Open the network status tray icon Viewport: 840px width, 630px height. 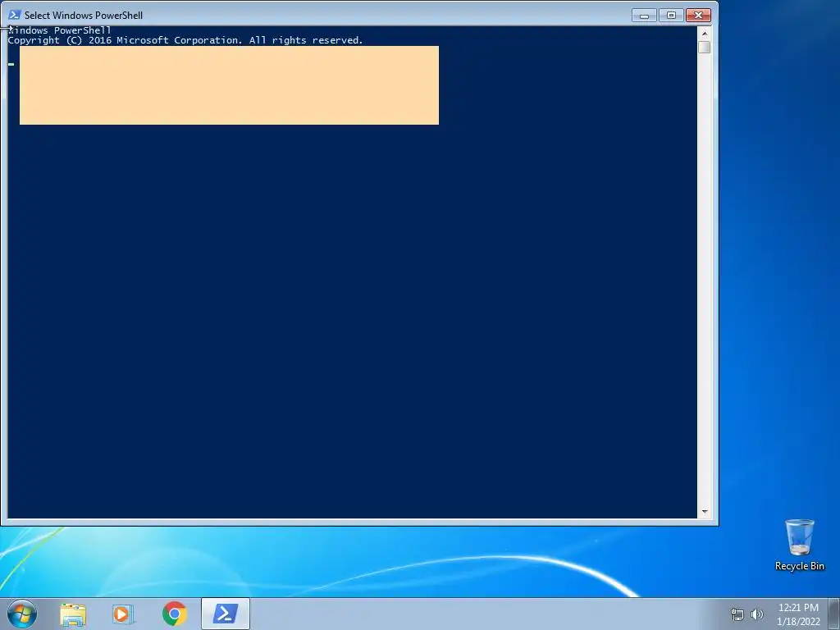pos(737,614)
